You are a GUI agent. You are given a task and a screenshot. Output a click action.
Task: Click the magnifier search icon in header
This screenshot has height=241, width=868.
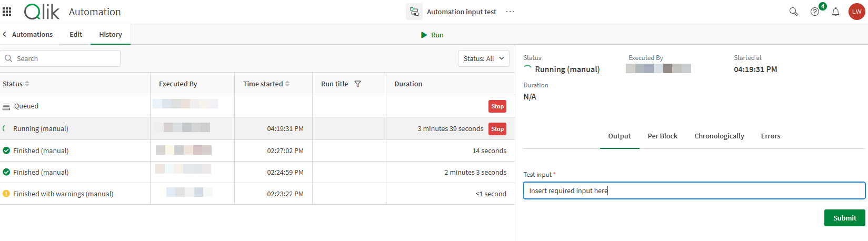point(794,12)
